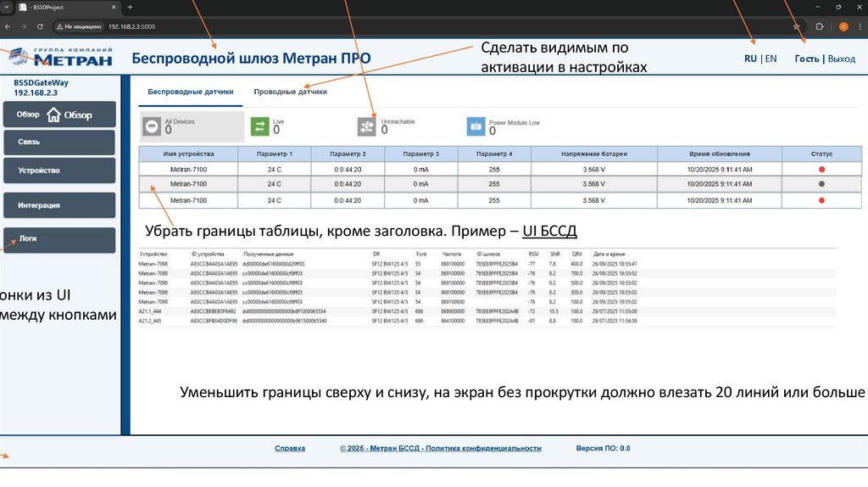Open the Связь section in sidebar
The height and width of the screenshot is (487, 868).
coord(59,142)
